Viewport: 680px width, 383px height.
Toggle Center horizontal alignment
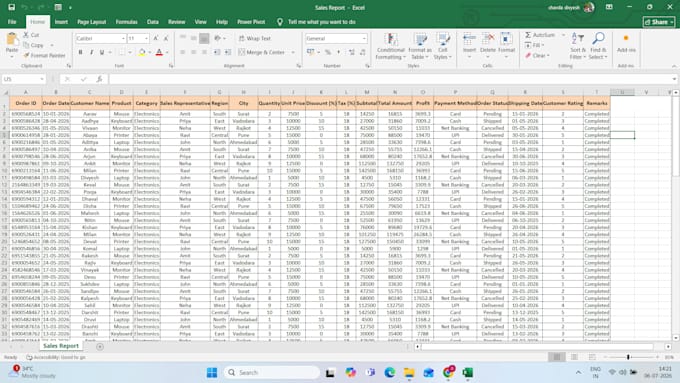[193, 52]
